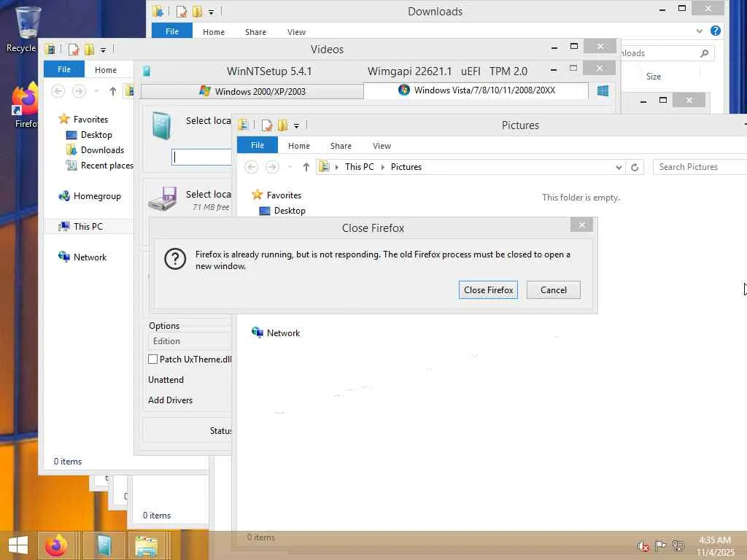Open Home tab in Videos window
Viewport: 747px width, 560px height.
[x=105, y=70]
